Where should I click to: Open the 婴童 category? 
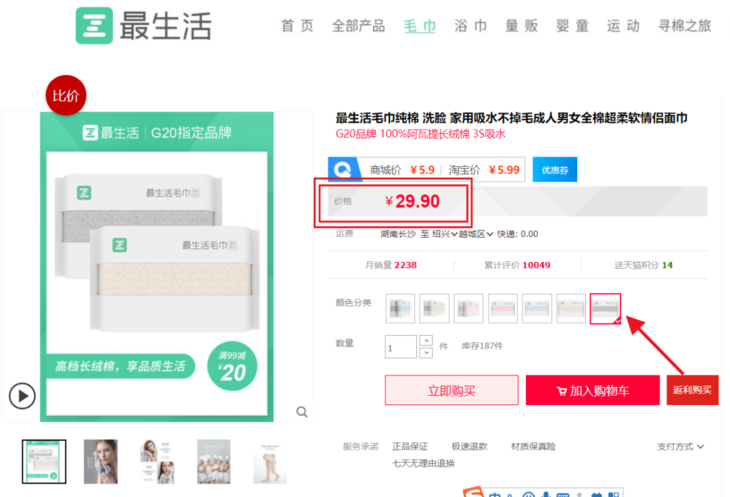click(572, 26)
